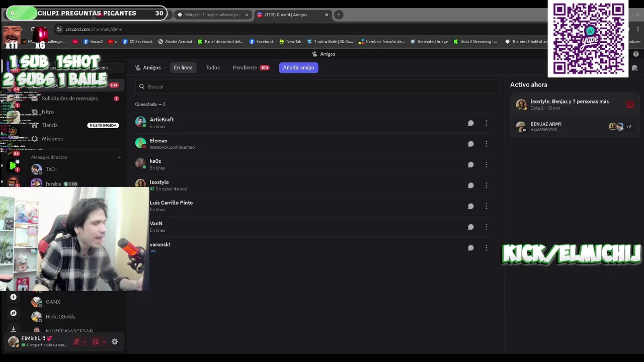
Task: Close the Widgets browser tab
Action: [x=247, y=15]
